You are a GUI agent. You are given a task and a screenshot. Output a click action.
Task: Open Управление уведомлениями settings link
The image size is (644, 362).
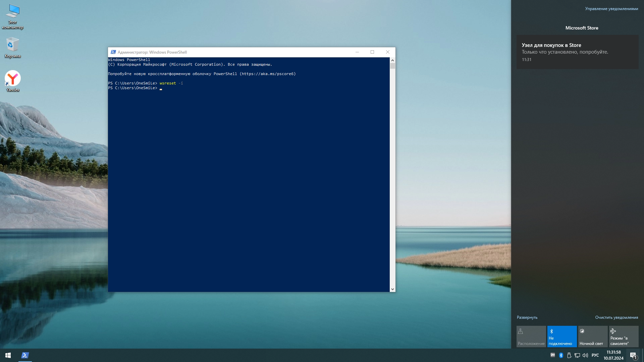611,9
